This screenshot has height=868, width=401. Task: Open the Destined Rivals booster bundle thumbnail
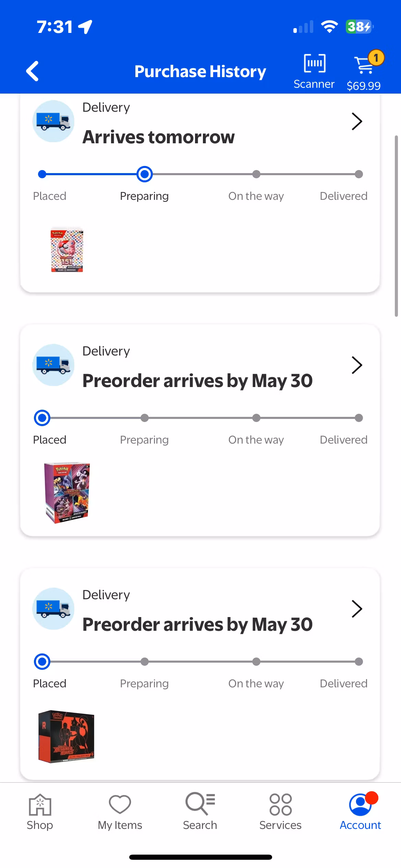(67, 493)
